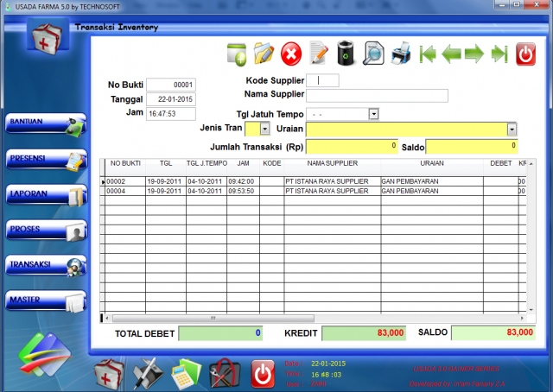Click the red power icon in toolbar
This screenshot has height=392, width=553.
525,54
